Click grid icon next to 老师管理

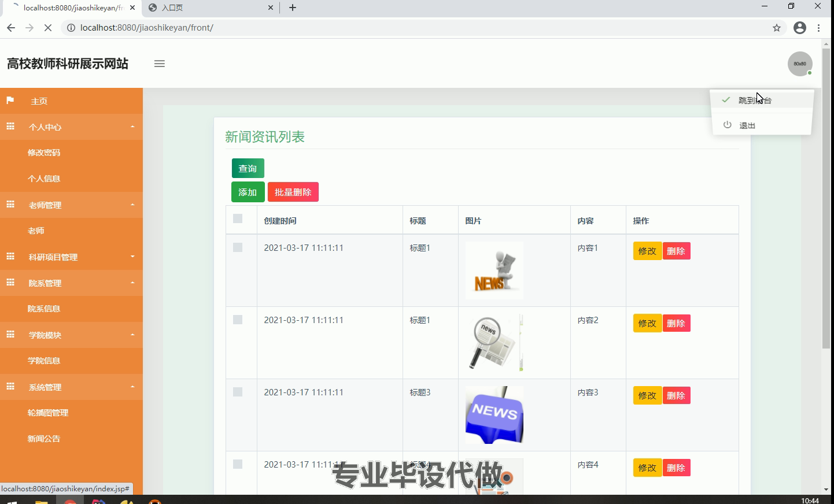10,204
